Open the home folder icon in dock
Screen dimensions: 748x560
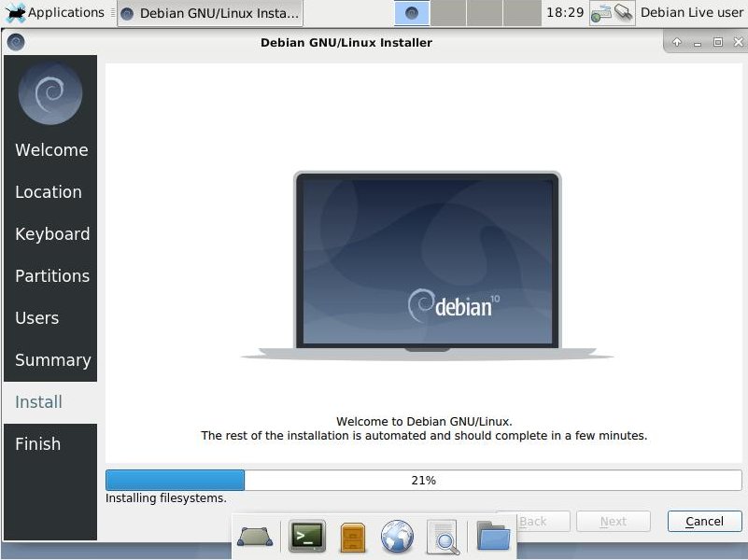[493, 537]
